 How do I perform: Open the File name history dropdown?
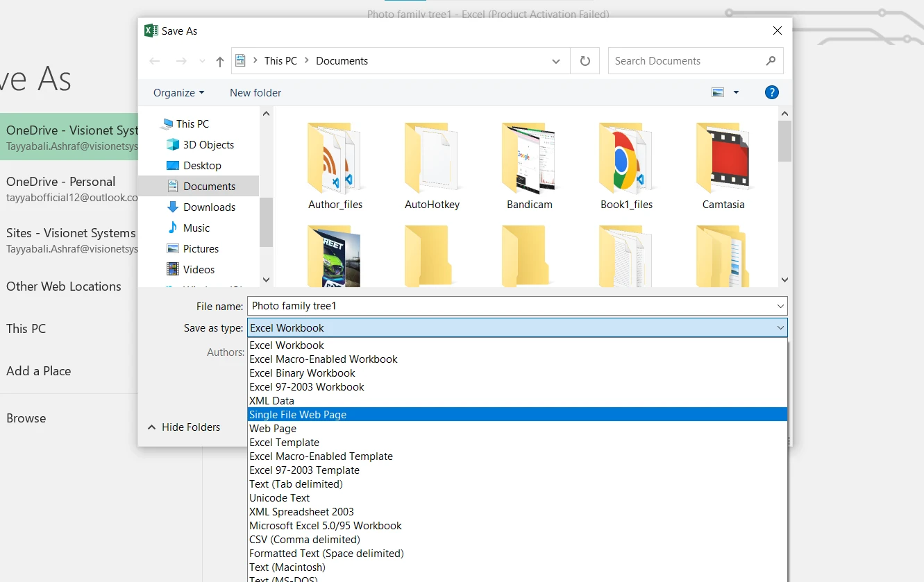(780, 306)
